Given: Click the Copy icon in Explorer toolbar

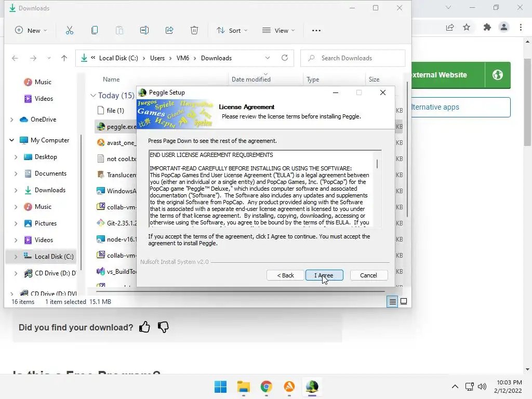Looking at the screenshot, I should click(95, 30).
